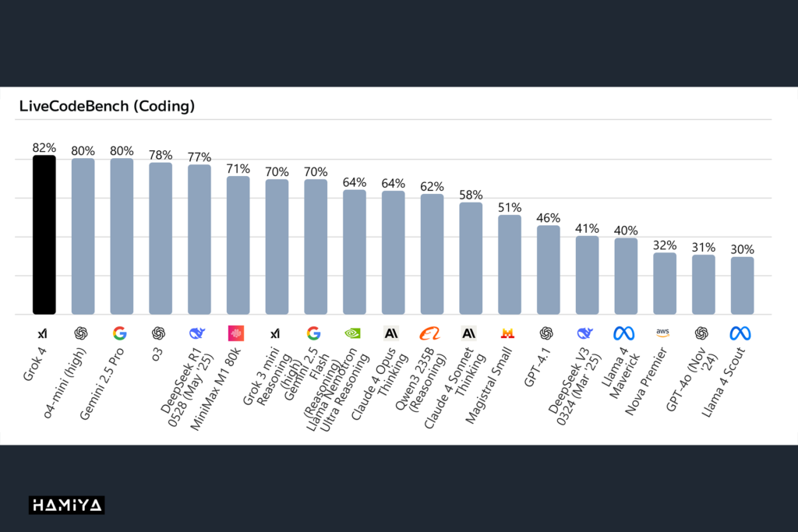Select the 71% MiniMax M1 bar

(238, 245)
